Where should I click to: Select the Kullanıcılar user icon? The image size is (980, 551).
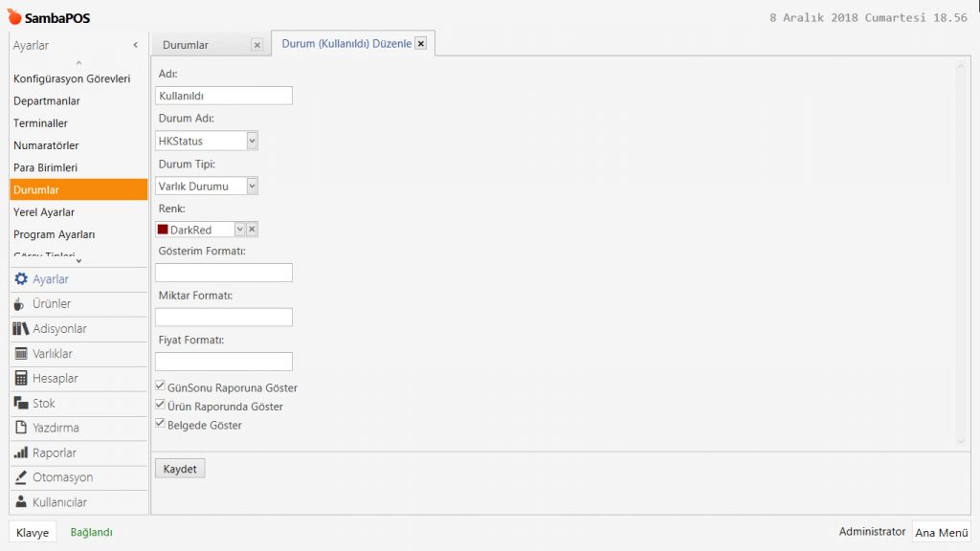click(x=21, y=503)
